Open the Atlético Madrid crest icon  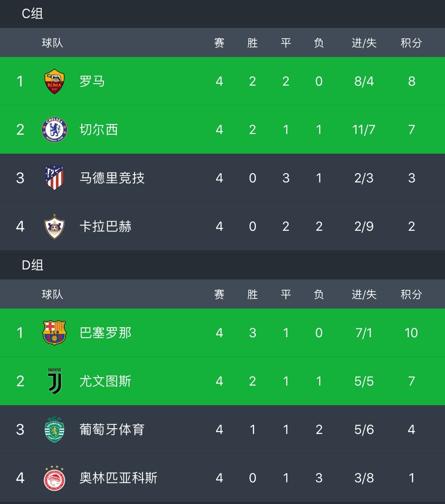[54, 178]
